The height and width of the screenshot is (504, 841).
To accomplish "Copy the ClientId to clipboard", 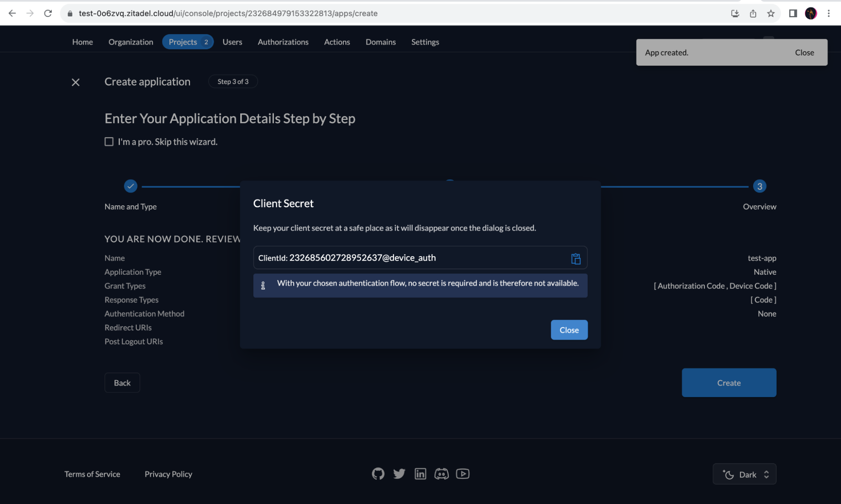I will 576,258.
